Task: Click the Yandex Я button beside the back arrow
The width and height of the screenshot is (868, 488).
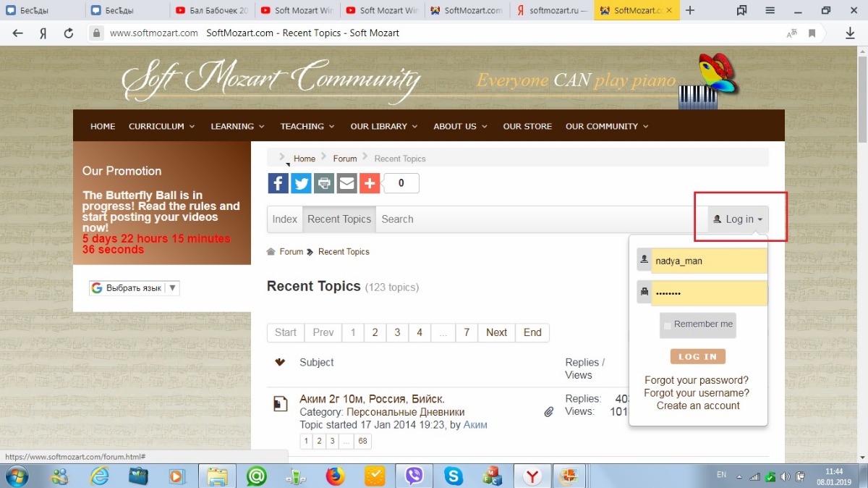Action: (43, 33)
